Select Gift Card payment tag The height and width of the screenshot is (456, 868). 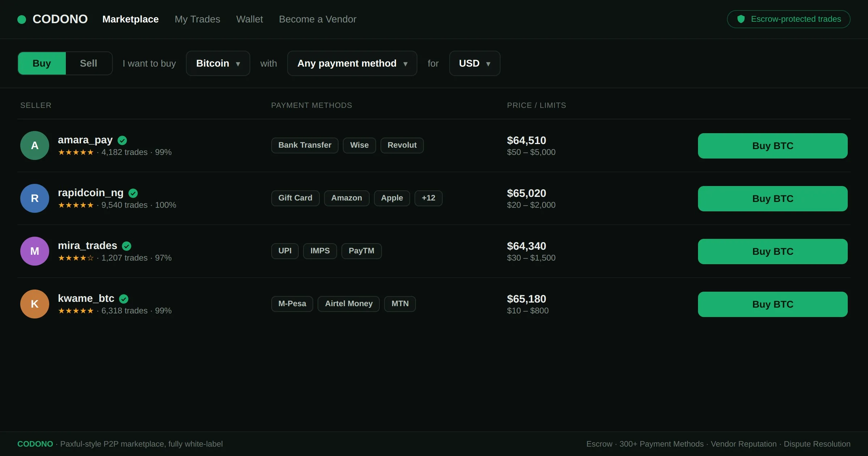295,198
